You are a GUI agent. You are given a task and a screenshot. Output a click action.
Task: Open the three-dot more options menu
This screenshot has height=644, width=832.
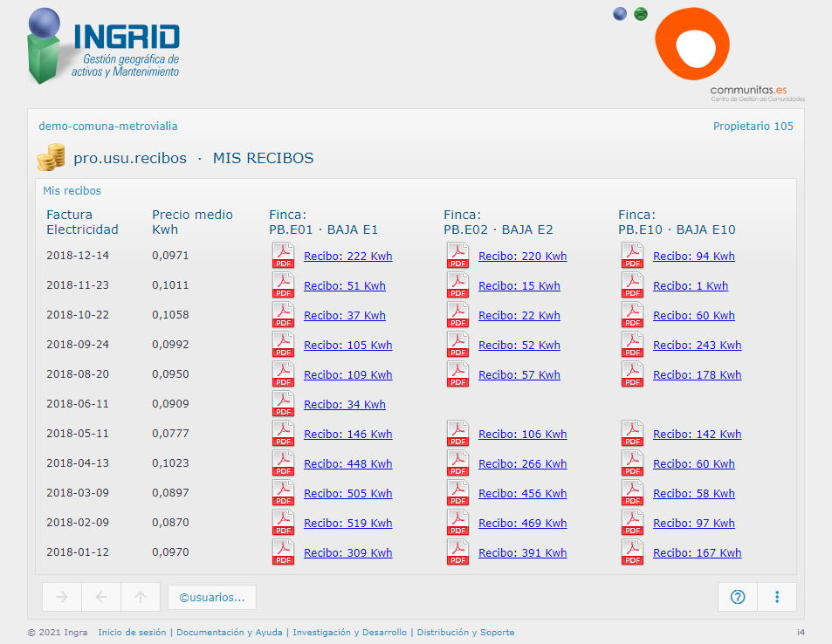click(x=776, y=598)
